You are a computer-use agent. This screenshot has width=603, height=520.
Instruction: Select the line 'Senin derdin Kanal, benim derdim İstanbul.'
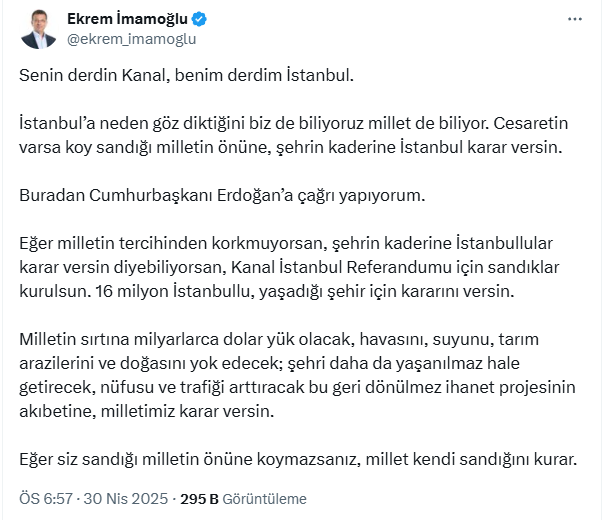pos(186,75)
